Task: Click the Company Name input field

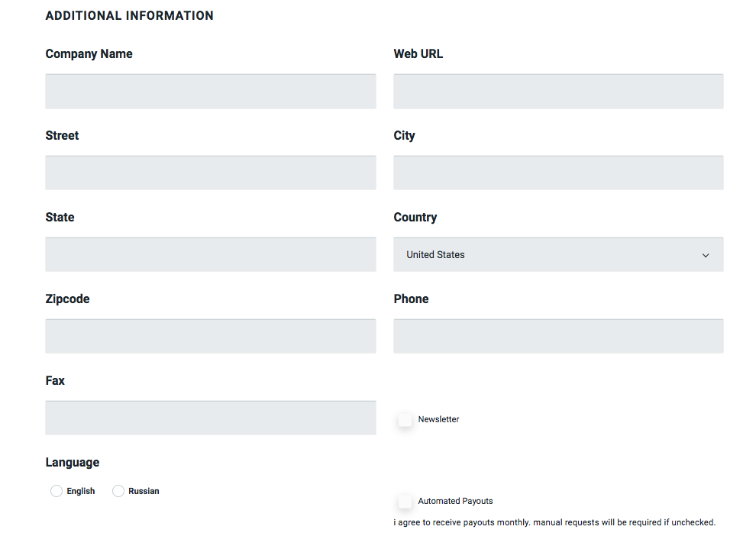Action: pos(210,92)
